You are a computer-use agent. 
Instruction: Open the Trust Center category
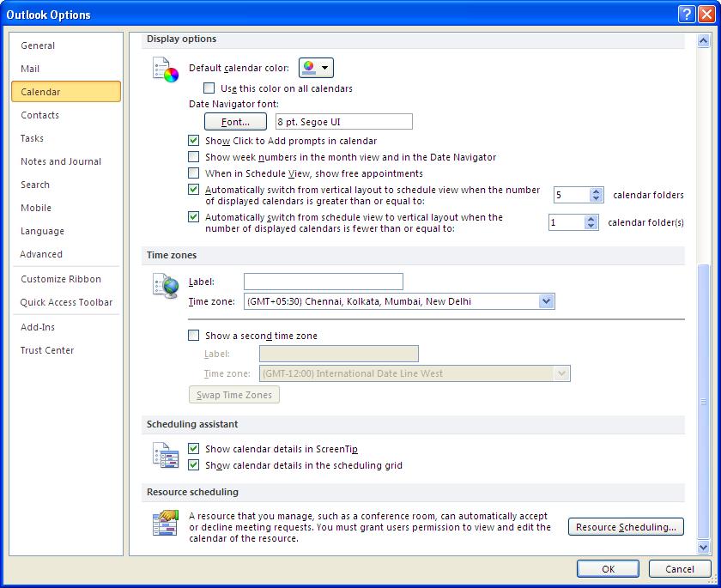66,350
